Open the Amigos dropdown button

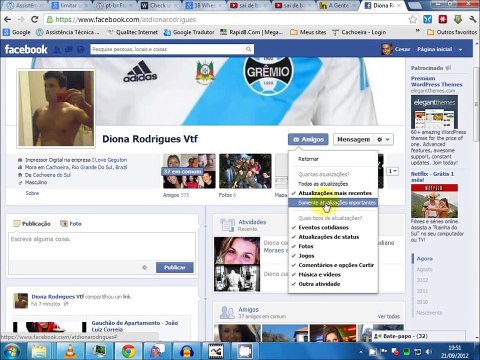click(x=308, y=139)
